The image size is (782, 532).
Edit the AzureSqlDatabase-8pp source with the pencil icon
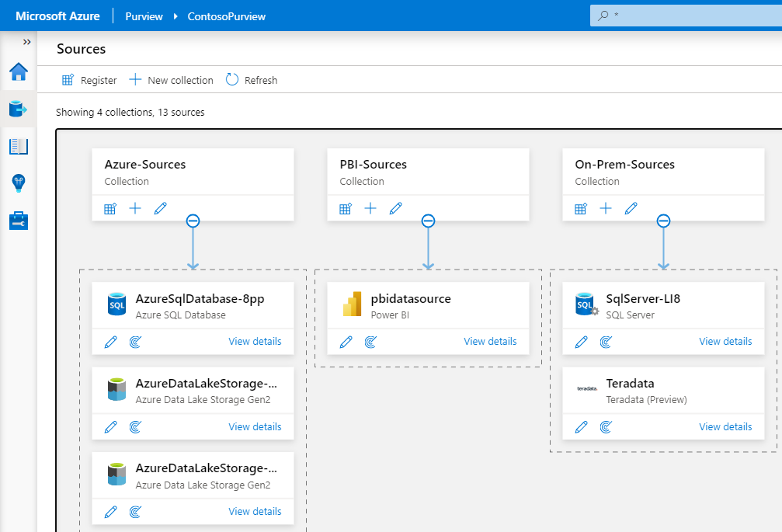(110, 341)
